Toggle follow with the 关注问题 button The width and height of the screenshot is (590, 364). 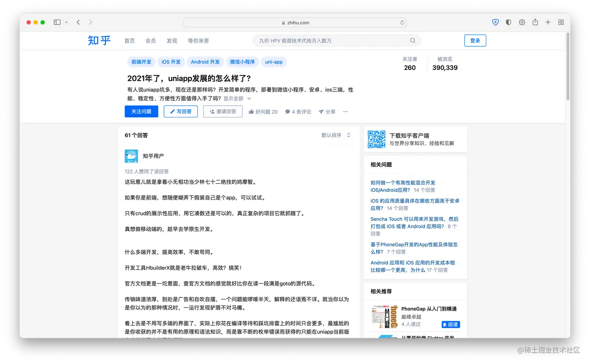141,111
